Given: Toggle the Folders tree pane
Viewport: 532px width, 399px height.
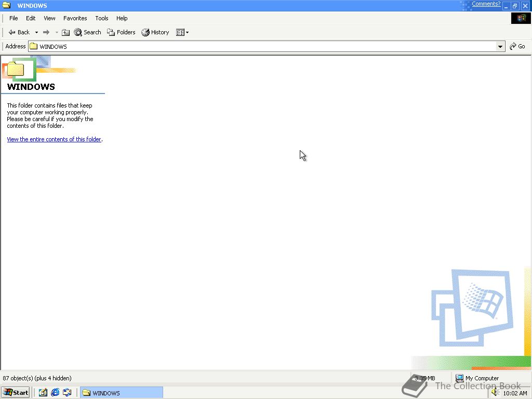Looking at the screenshot, I should 121,32.
